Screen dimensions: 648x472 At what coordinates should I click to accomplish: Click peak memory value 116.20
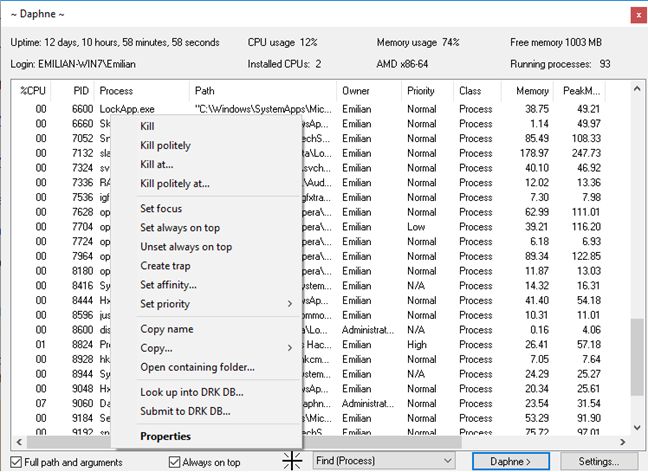click(x=586, y=227)
